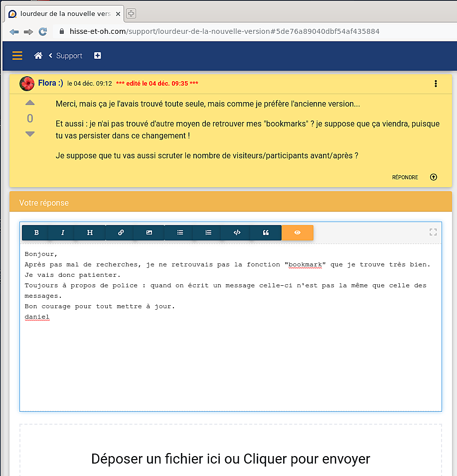Click the plus icon to create new post
Screen dimensions: 457x476
pos(98,56)
